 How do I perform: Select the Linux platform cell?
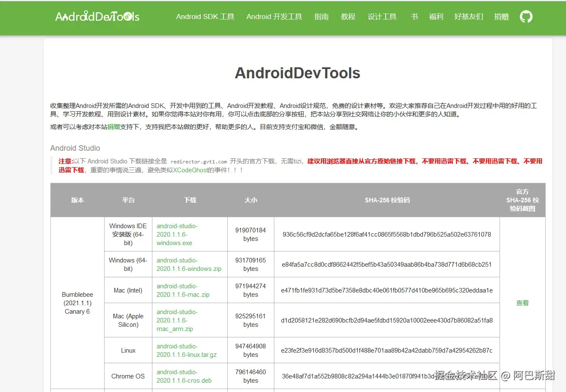point(128,351)
